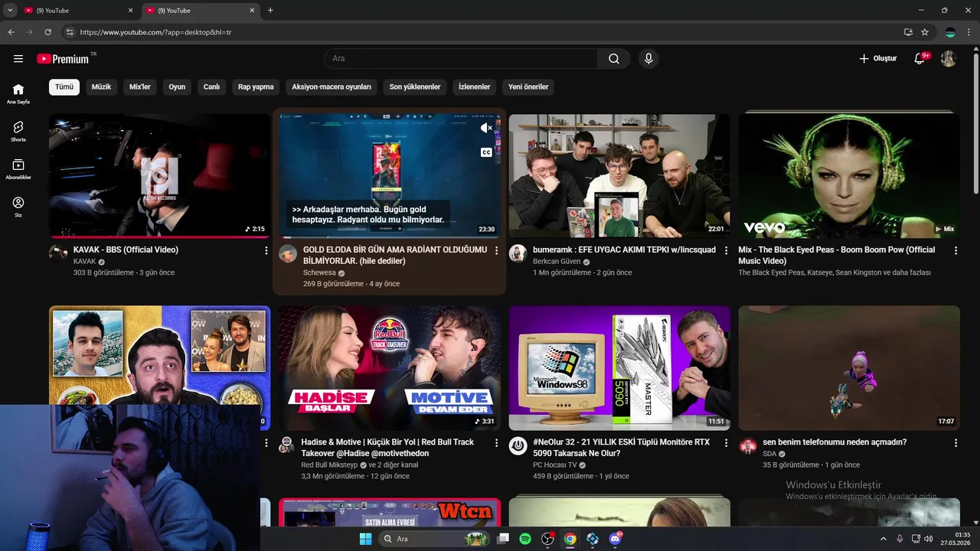Screen dimensions: 980x551
Task: Bookmark this page with star icon
Action: click(925, 32)
